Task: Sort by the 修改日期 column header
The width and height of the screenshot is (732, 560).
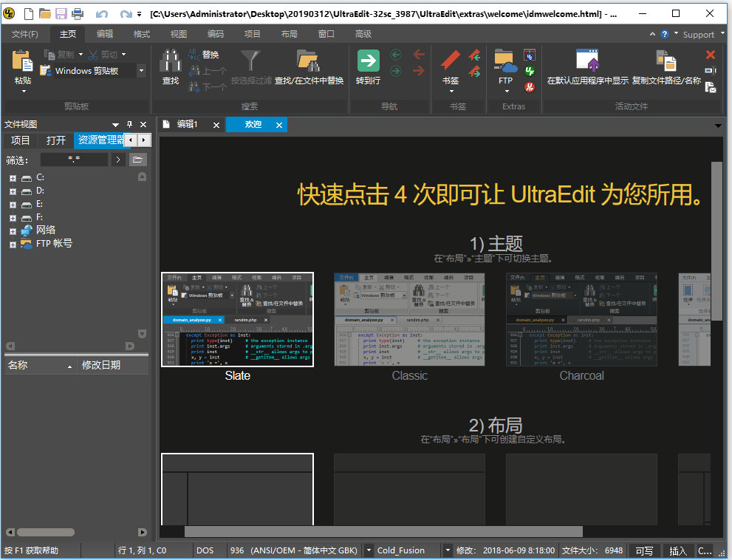Action: 112,365
